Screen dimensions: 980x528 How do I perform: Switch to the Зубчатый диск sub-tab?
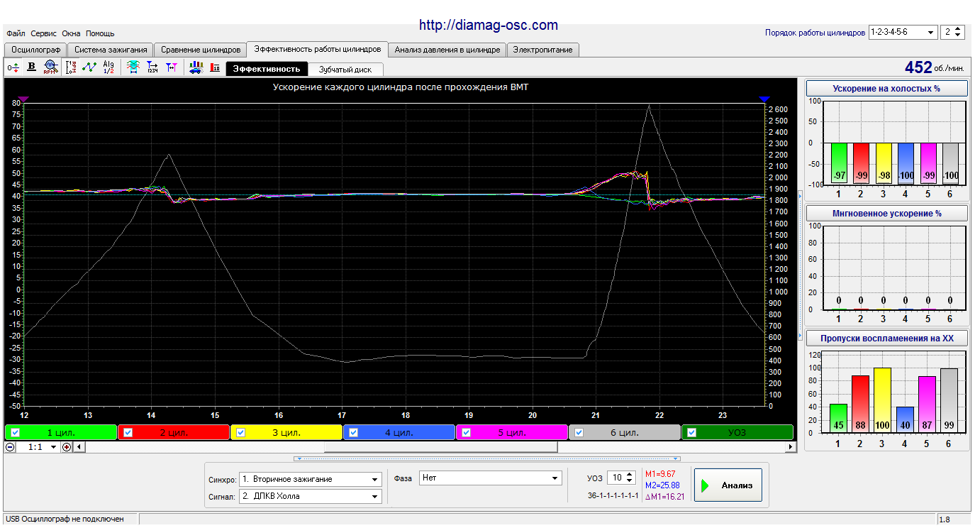(345, 69)
